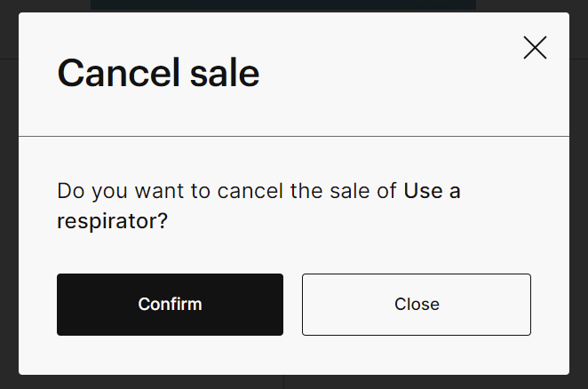
Task: Click the dimmed backdrop right of the dialog
Action: tap(579, 222)
